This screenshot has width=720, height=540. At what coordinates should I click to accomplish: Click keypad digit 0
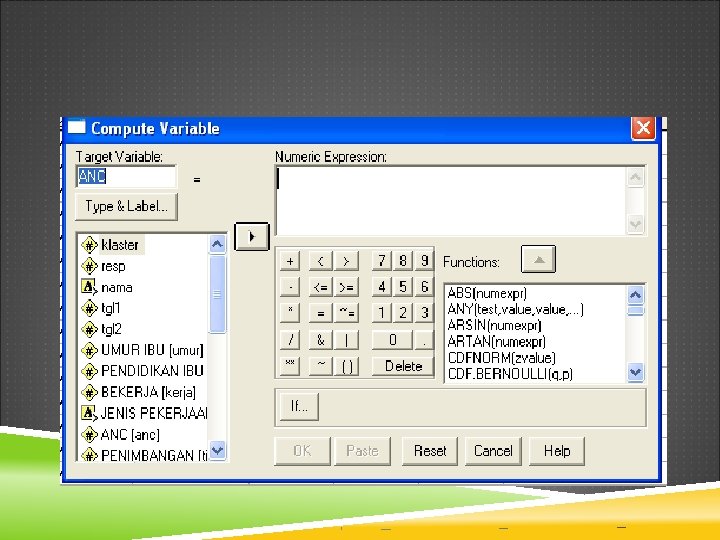click(x=392, y=340)
